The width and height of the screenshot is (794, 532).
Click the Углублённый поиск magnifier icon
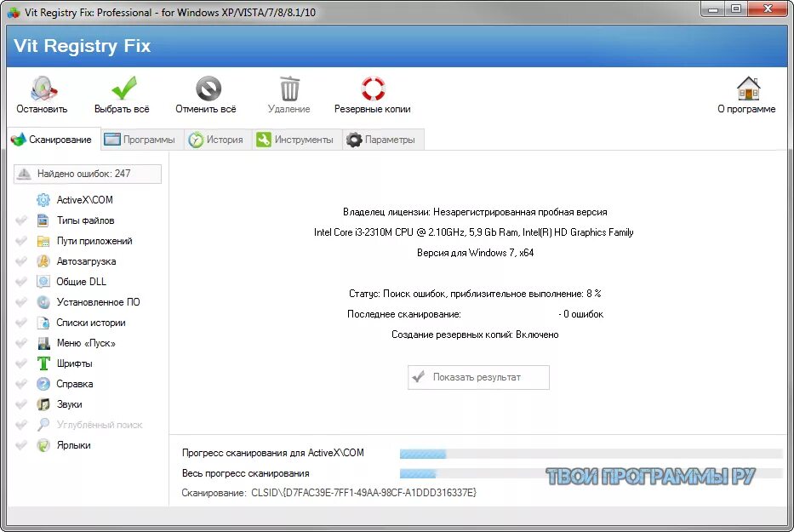[x=43, y=425]
